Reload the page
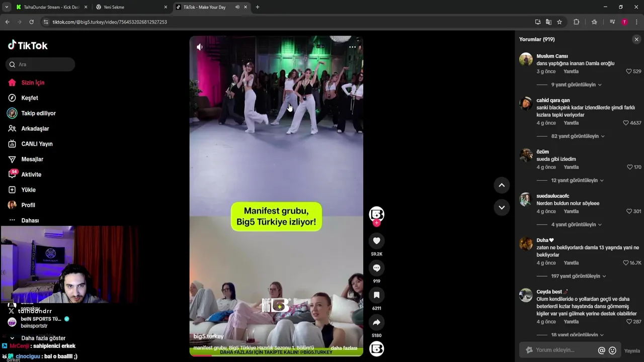Image resolution: width=644 pixels, height=362 pixels. coord(31,22)
